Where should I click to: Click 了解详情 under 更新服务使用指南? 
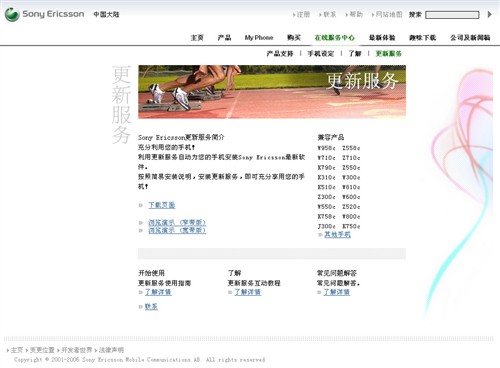click(x=158, y=292)
